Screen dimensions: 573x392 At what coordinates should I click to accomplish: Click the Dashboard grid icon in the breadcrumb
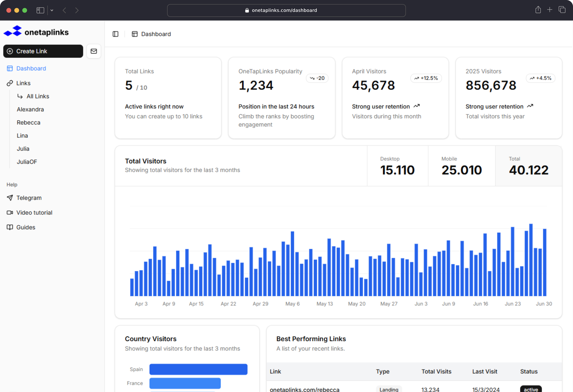pos(135,34)
